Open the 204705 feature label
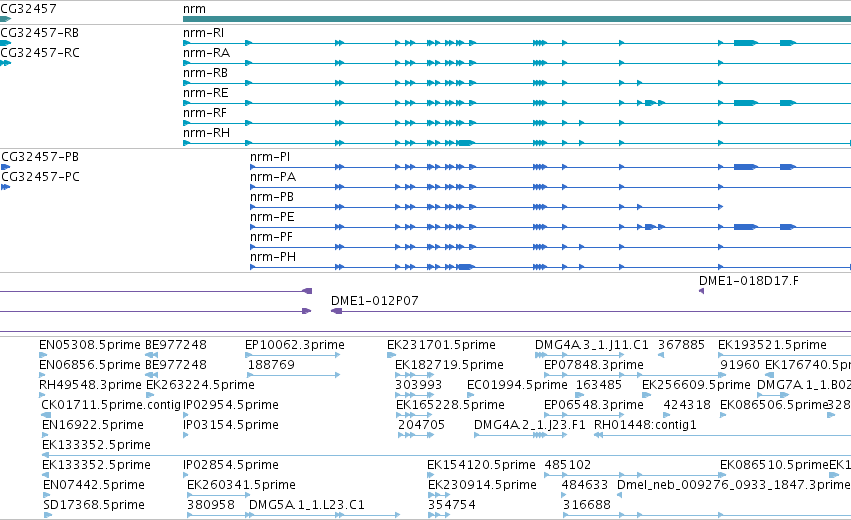 coord(421,426)
